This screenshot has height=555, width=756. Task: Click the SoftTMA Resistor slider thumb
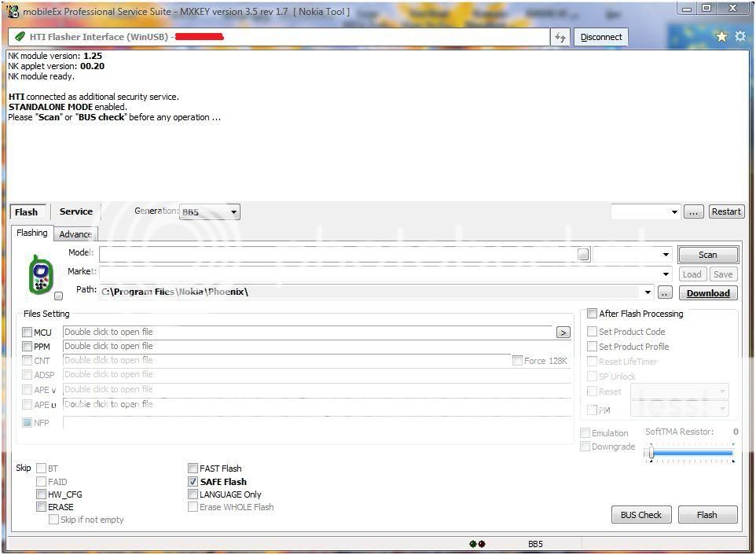(651, 452)
